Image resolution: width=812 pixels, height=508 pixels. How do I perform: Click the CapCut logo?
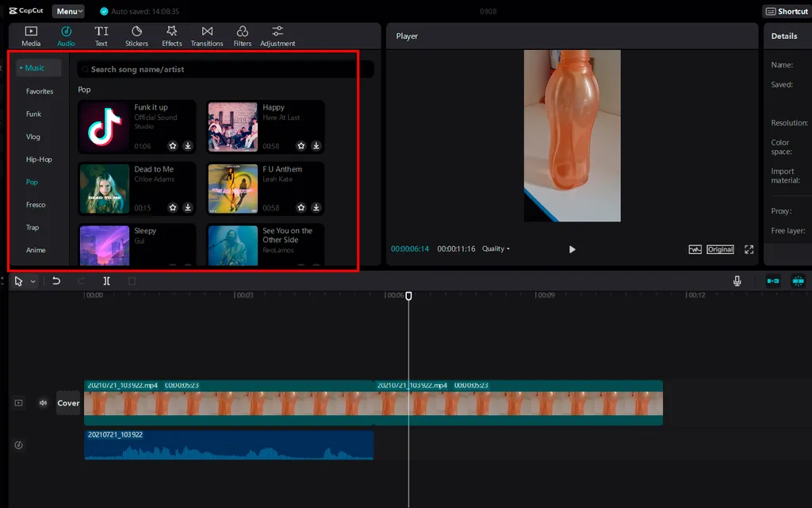(26, 11)
